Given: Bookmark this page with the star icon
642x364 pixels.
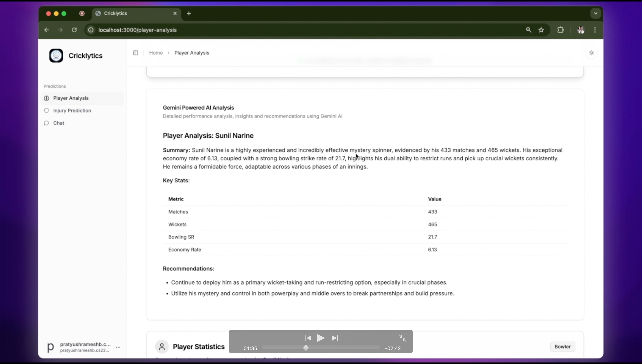Looking at the screenshot, I should tap(541, 30).
